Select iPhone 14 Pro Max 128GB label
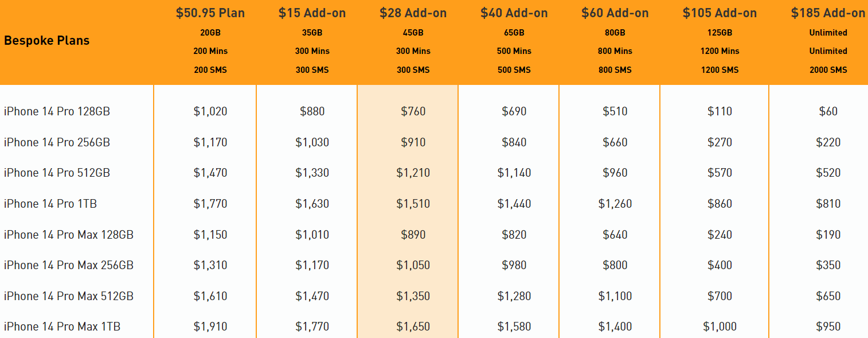 69,235
